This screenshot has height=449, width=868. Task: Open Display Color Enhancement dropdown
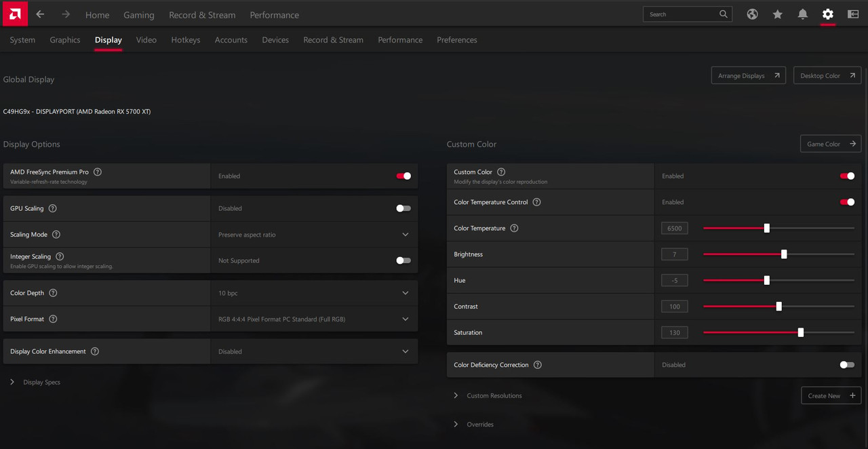[314, 351]
